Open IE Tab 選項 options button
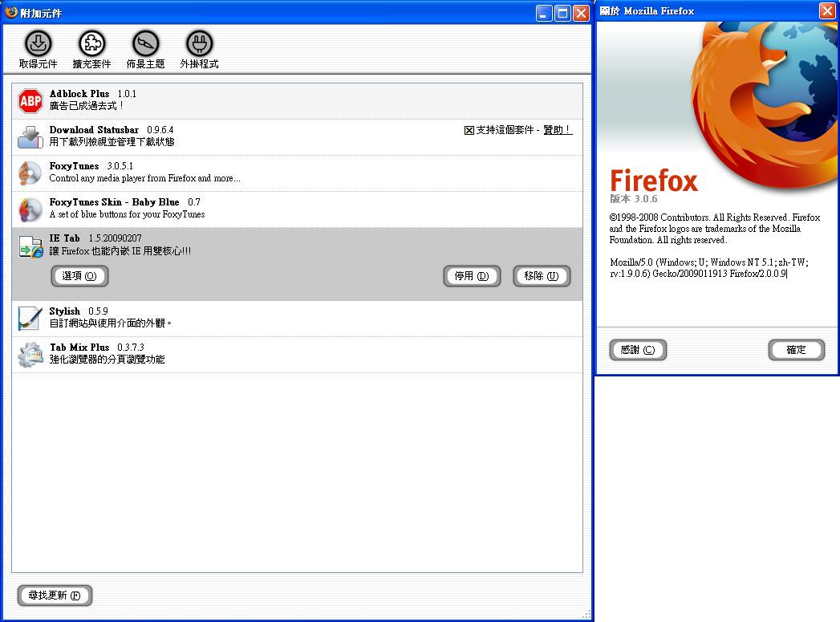The height and width of the screenshot is (622, 840). coord(79,276)
